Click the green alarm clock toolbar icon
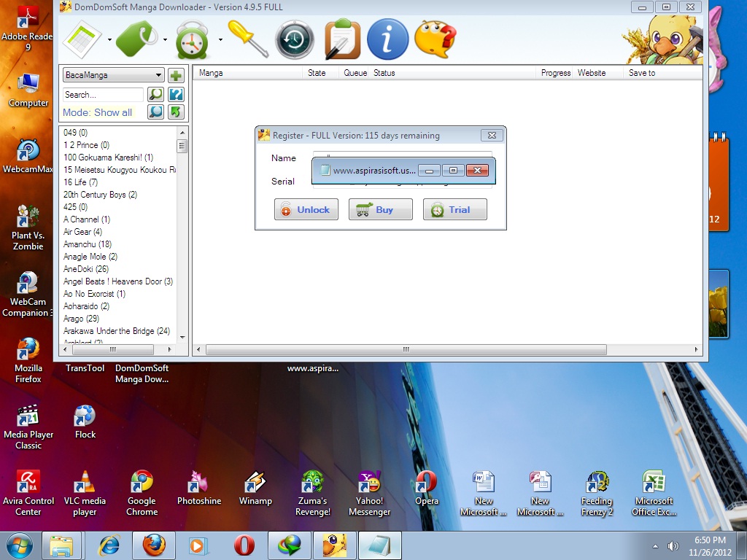The height and width of the screenshot is (560, 747). coord(192,39)
